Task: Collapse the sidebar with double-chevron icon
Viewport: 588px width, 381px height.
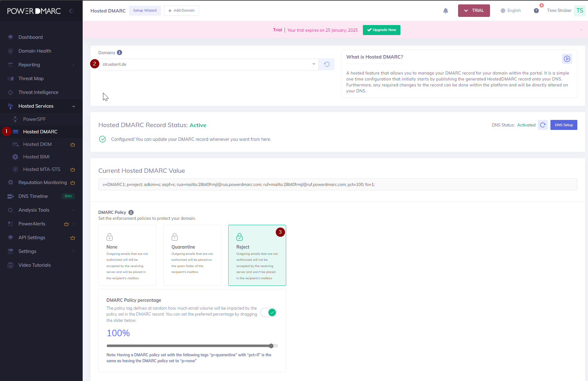Action: click(x=71, y=11)
